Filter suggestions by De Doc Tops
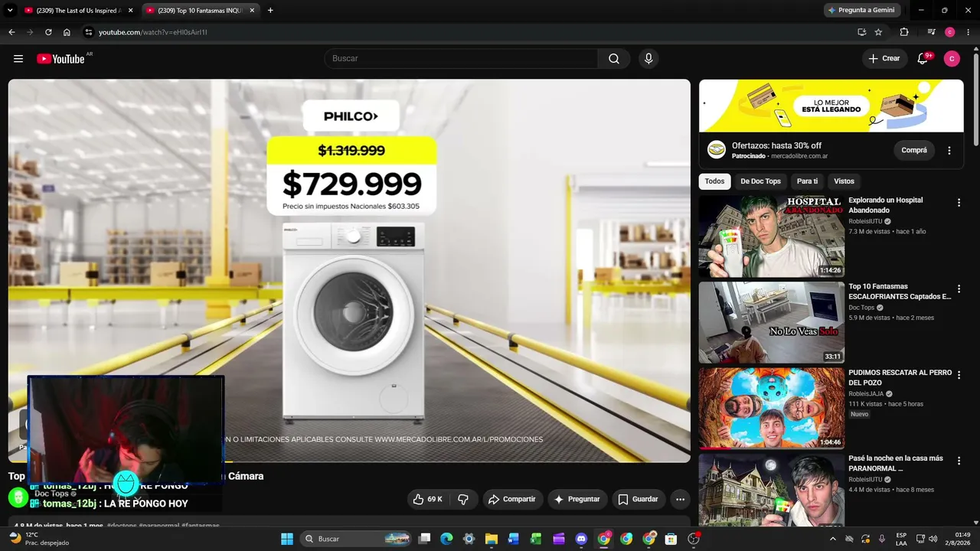980x551 pixels. [x=761, y=181]
